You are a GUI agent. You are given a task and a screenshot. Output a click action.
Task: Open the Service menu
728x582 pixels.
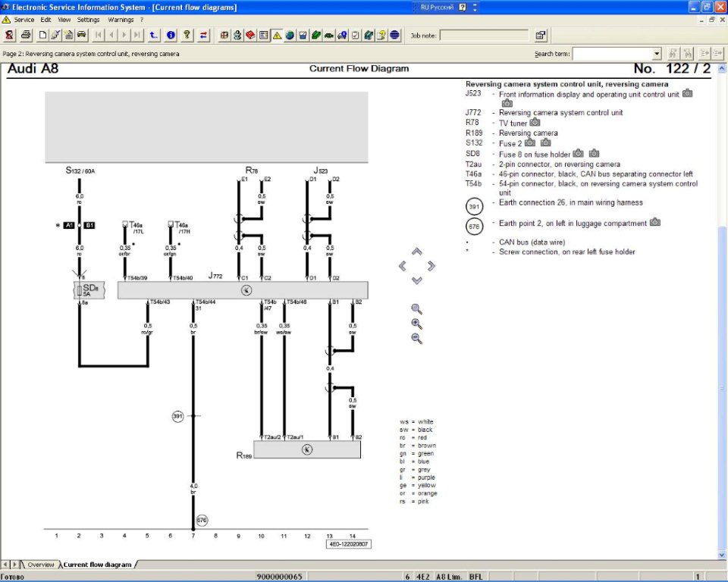click(24, 20)
